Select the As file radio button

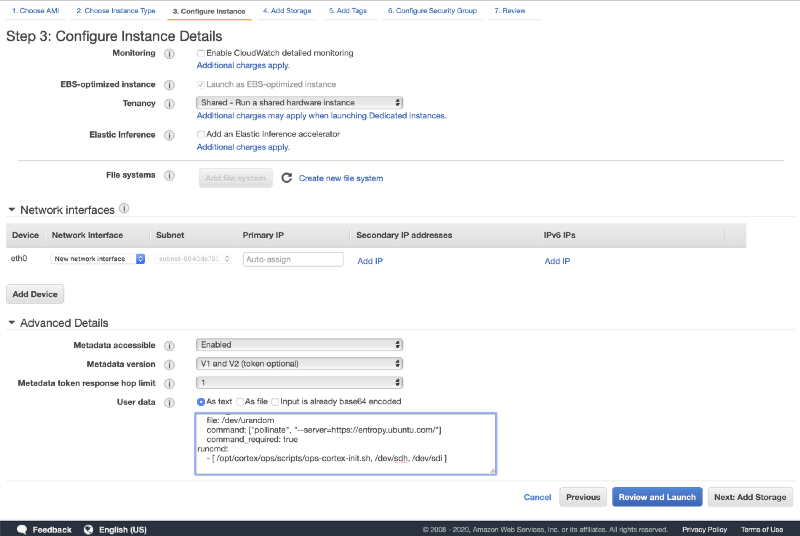(240, 402)
